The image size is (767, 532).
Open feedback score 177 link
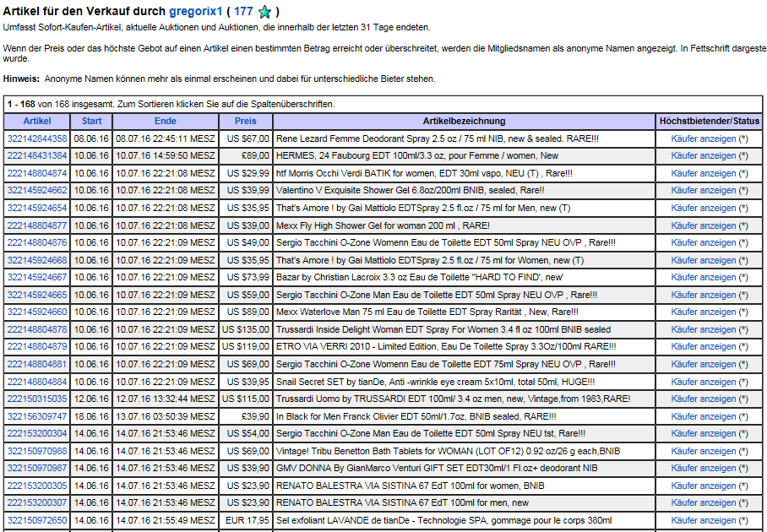click(x=243, y=11)
